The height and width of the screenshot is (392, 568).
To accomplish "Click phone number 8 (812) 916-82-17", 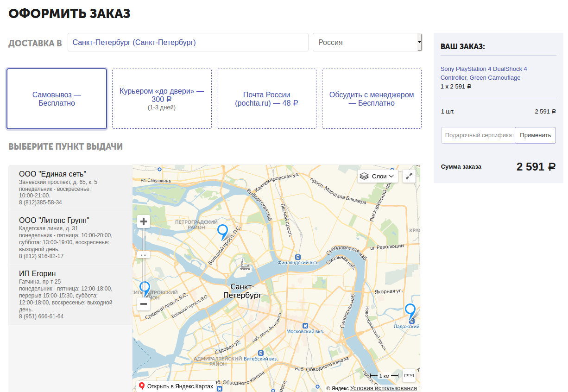I will (41, 256).
